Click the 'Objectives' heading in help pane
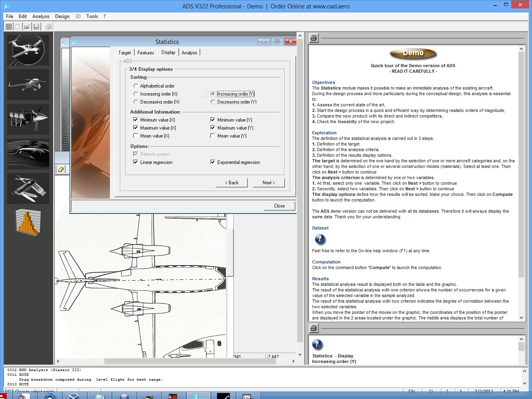Image resolution: width=532 pixels, height=399 pixels. click(x=323, y=82)
